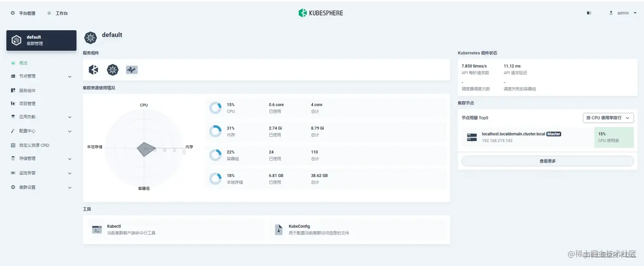Image resolution: width=644 pixels, height=266 pixels.
Task: Expand the 存储管理 menu chevron
Action: point(70,159)
